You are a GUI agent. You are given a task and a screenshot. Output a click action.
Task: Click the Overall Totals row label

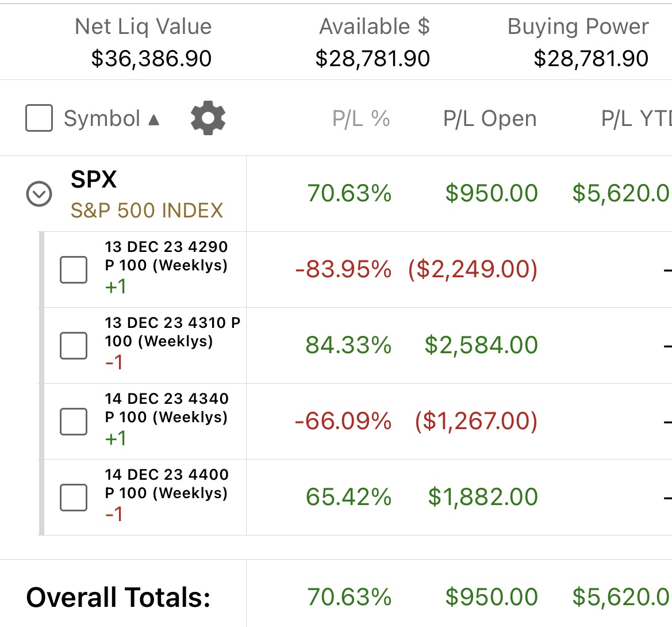(x=118, y=598)
